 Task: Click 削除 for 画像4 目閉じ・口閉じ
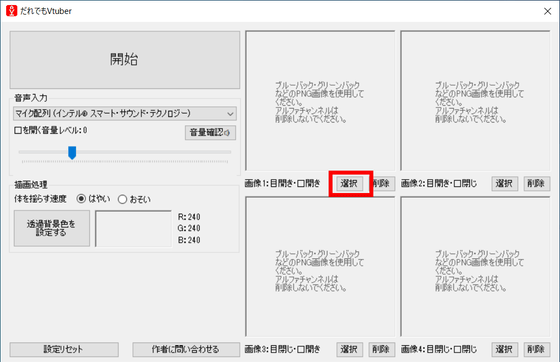click(x=536, y=350)
